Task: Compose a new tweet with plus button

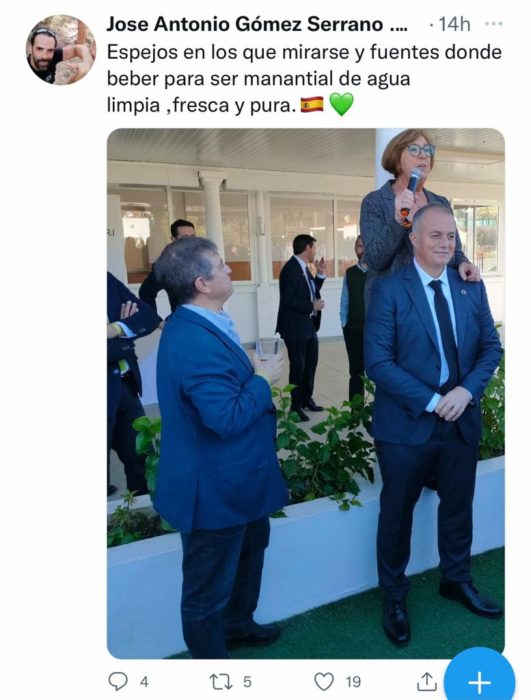Action: 480,682
